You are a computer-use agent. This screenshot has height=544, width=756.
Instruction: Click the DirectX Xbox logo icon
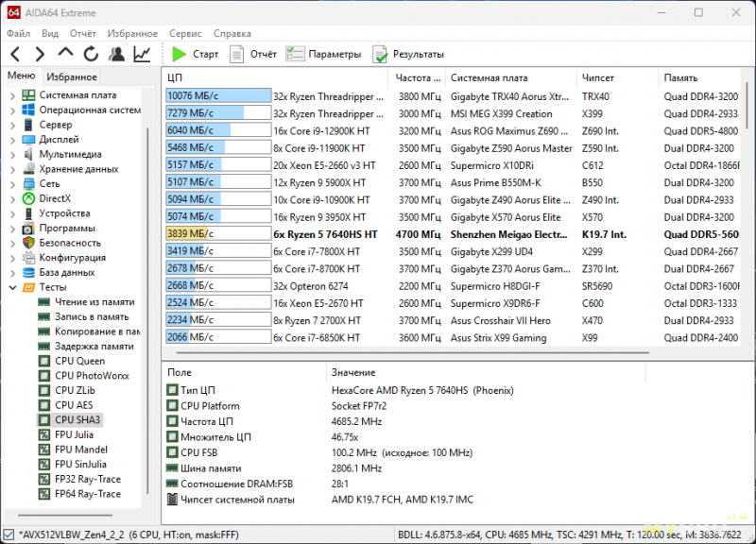[x=29, y=198]
